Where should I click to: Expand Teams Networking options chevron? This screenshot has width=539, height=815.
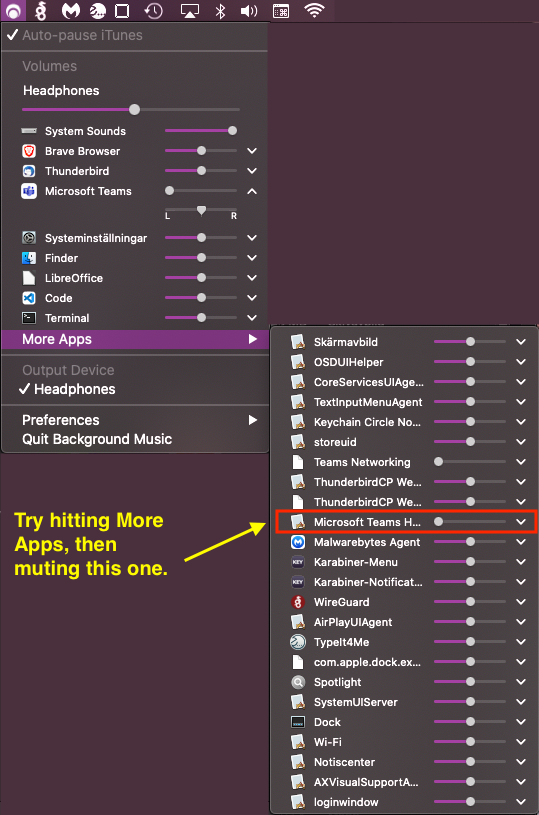(521, 462)
